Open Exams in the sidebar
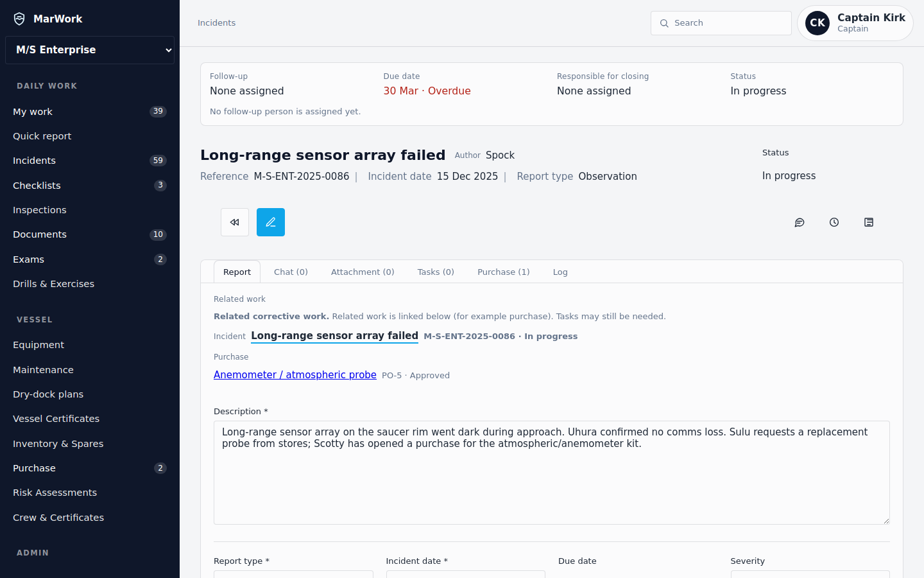This screenshot has height=578, width=924. tap(90, 259)
